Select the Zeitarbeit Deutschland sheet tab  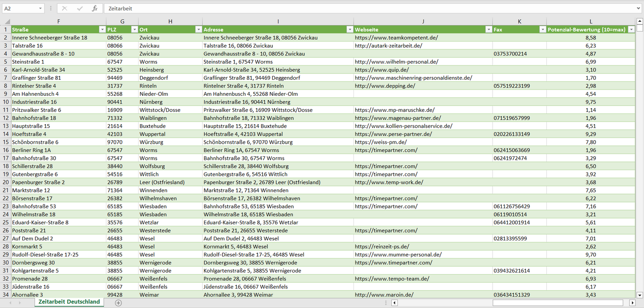click(69, 302)
